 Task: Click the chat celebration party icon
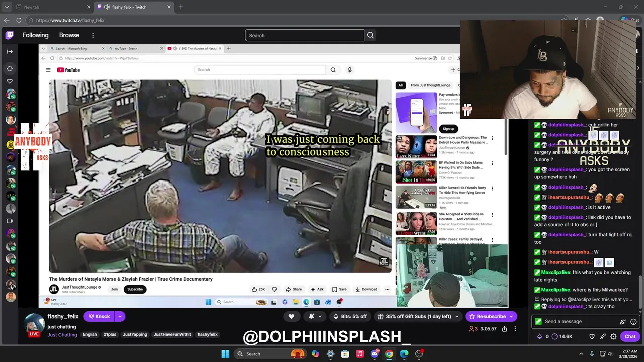pyautogui.click(x=623, y=322)
